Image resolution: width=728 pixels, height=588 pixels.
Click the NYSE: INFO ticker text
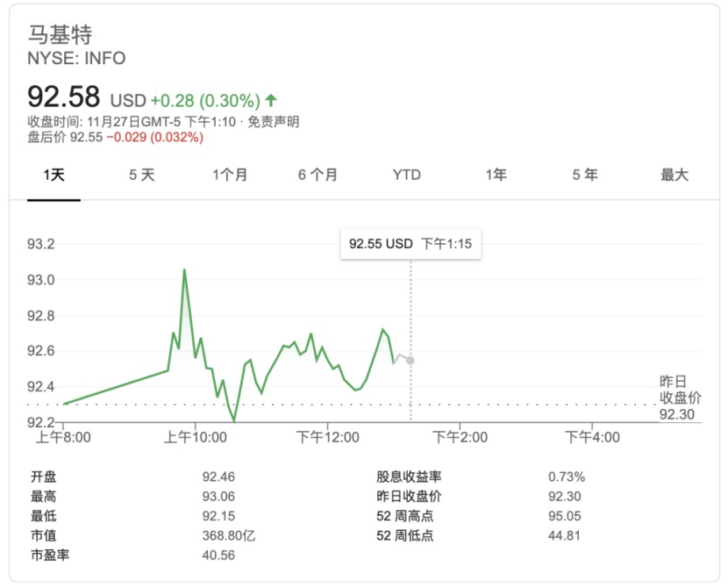[x=77, y=59]
